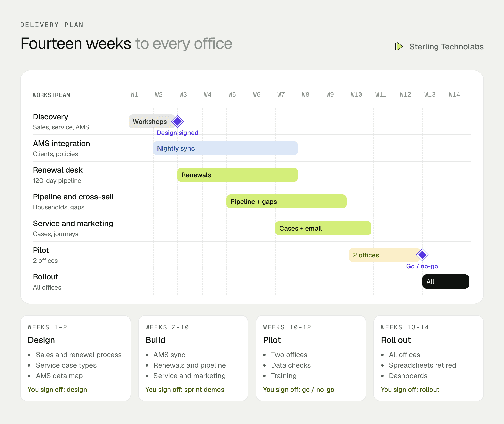Click the W5 week column header
The image size is (504, 424).
coord(232,95)
